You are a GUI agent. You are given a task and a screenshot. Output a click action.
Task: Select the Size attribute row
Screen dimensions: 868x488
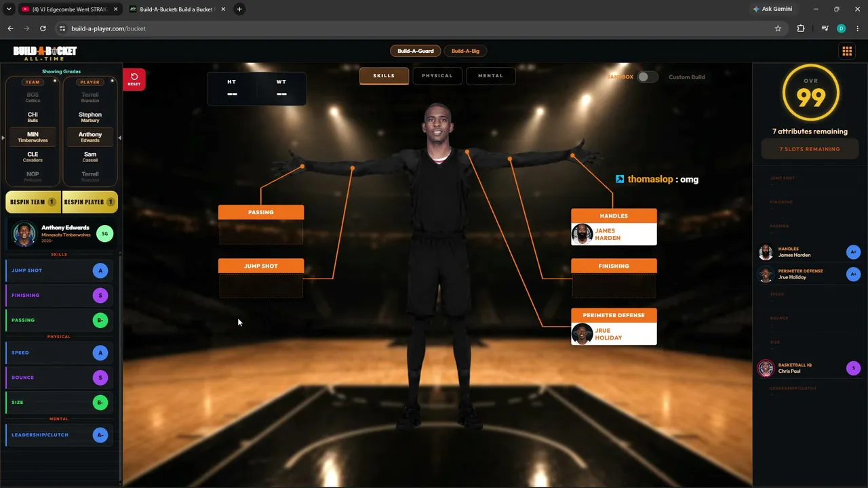(x=60, y=403)
